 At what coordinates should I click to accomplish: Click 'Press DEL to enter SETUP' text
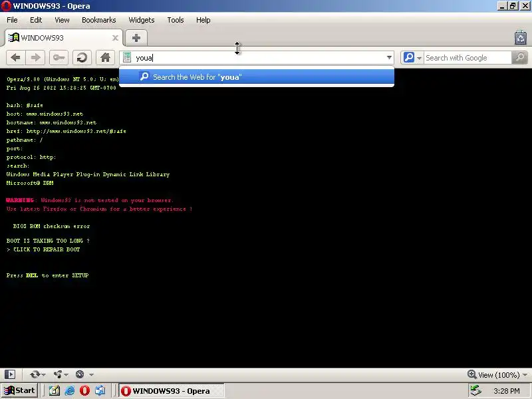click(x=47, y=275)
